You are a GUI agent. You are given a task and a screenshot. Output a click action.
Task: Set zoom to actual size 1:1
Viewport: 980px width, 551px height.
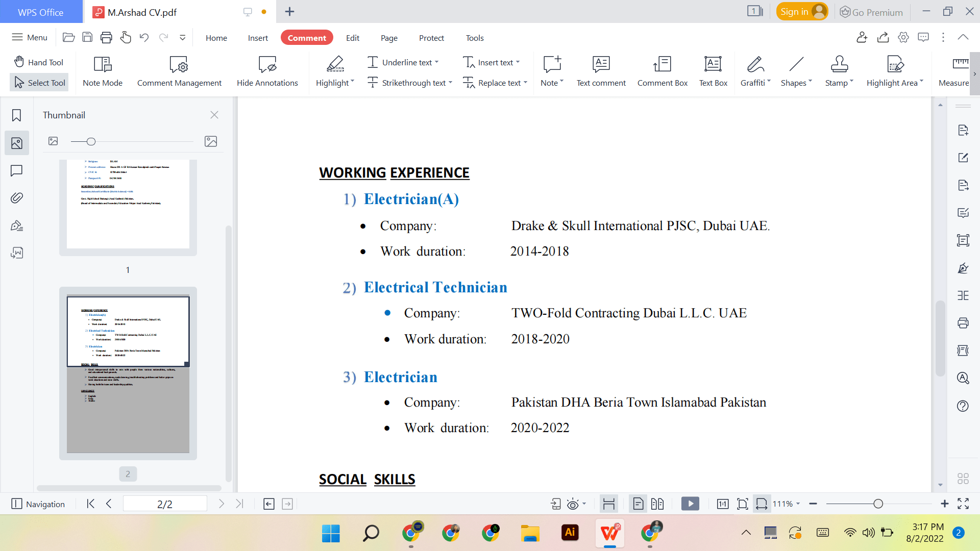tap(723, 504)
